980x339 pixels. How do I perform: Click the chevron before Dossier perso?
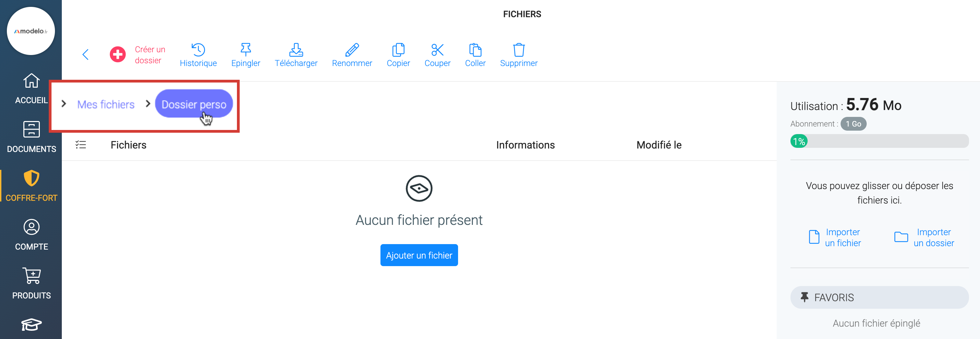[148, 103]
